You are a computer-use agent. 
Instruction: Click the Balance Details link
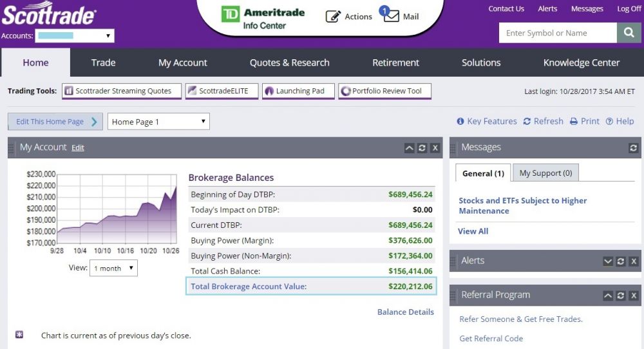(x=405, y=312)
